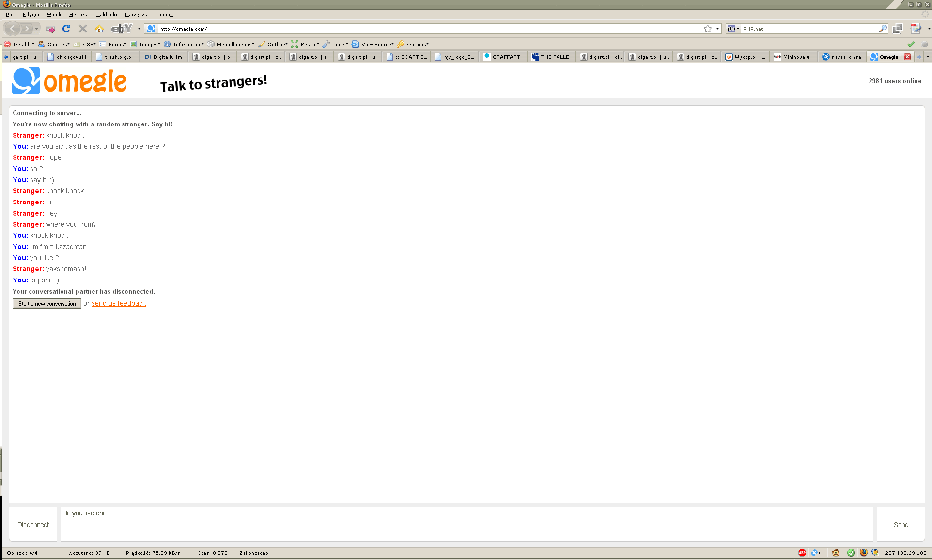The width and height of the screenshot is (932, 560).
Task: Open the Resize dropdown
Action: 306,44
